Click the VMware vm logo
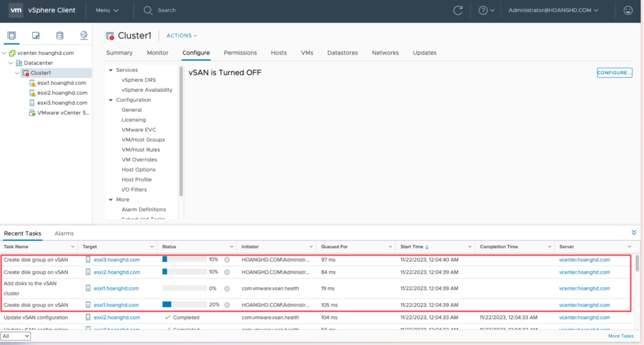This screenshot has width=644, height=345. (x=16, y=10)
